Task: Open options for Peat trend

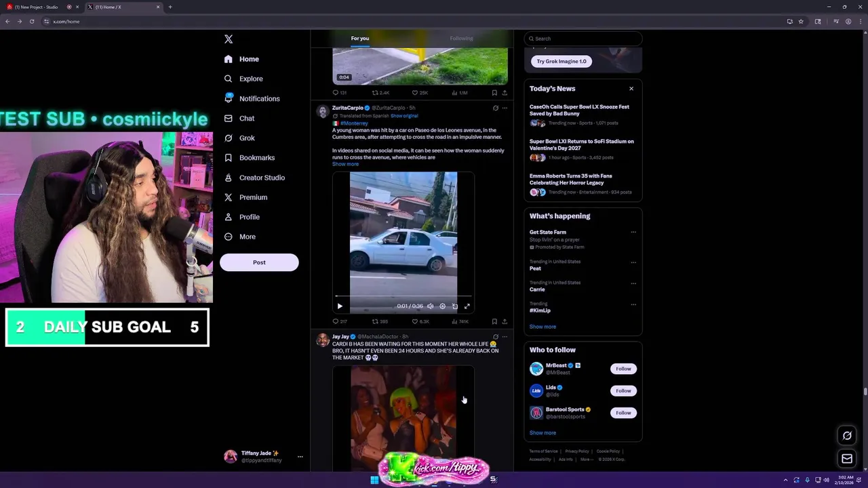Action: point(633,262)
